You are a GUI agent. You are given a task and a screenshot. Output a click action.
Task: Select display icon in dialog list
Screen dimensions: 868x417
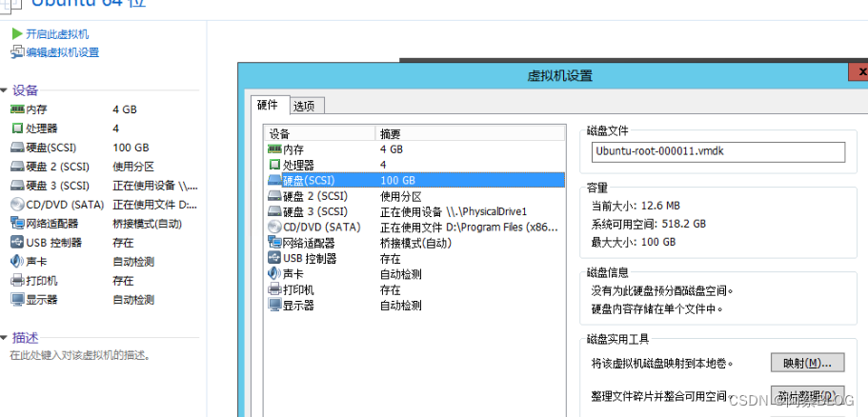click(275, 305)
